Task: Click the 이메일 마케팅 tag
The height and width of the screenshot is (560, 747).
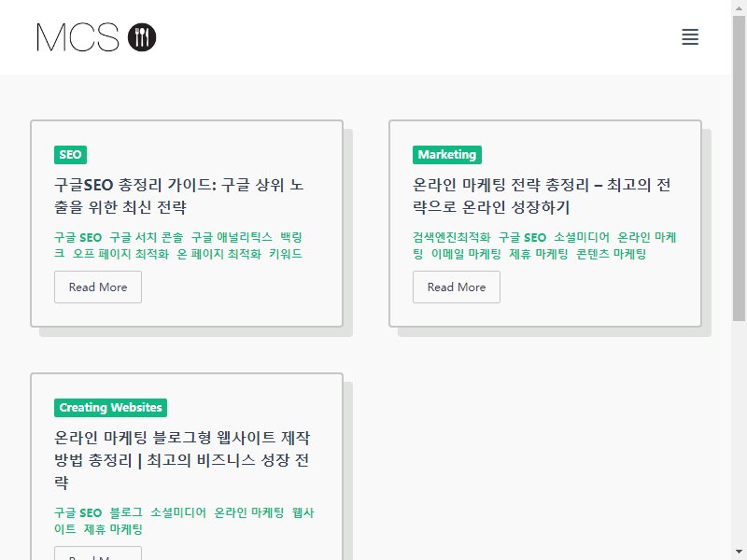Action: tap(466, 254)
